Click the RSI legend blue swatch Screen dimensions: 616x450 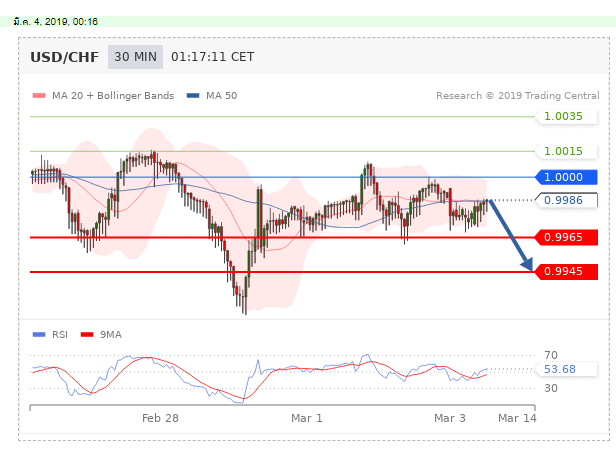[39, 334]
